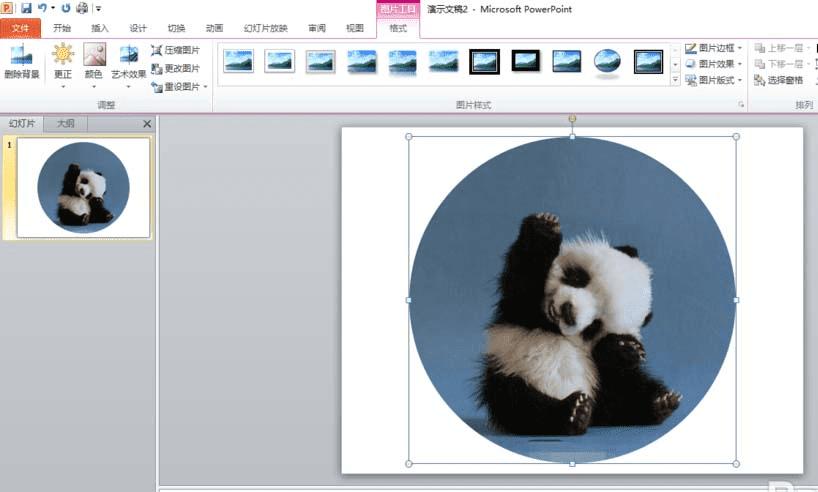The image size is (818, 492).
Task: Apply the oval picture style thumbnail
Action: [607, 62]
